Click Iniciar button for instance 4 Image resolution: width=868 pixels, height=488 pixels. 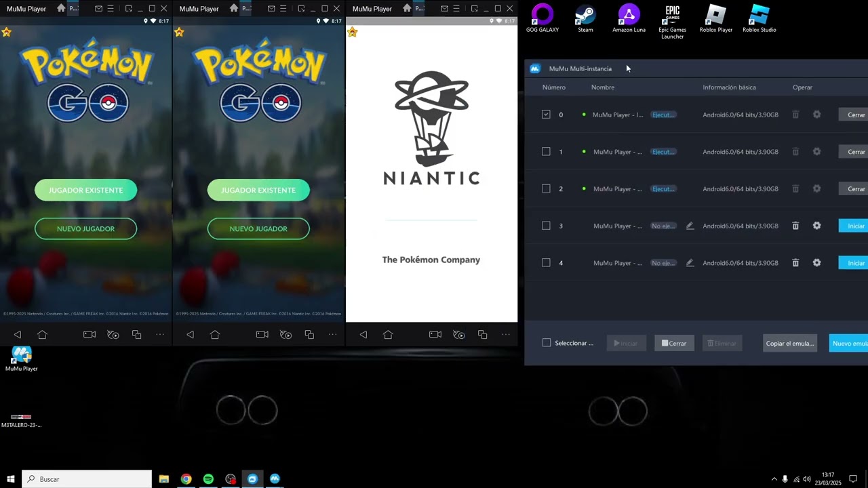(854, 263)
